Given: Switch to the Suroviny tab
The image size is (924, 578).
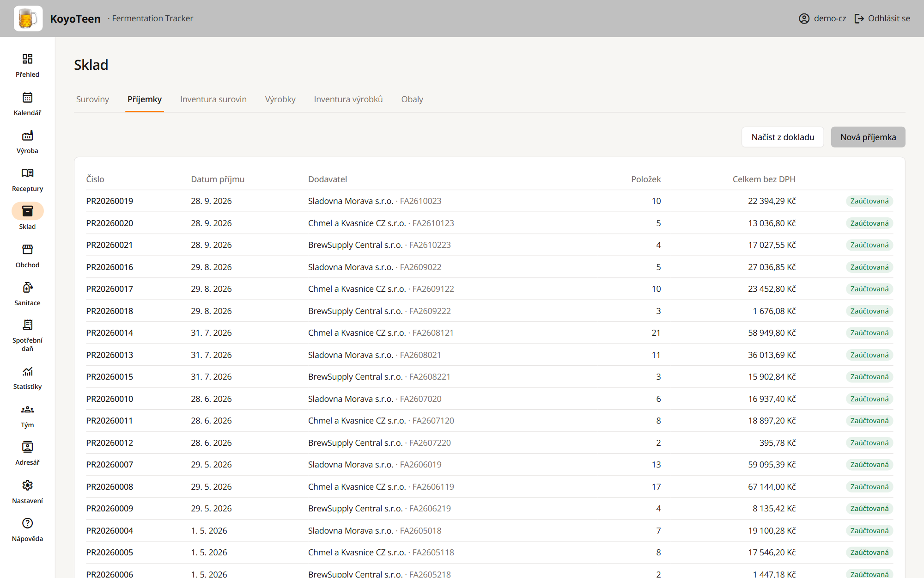Looking at the screenshot, I should tap(92, 99).
